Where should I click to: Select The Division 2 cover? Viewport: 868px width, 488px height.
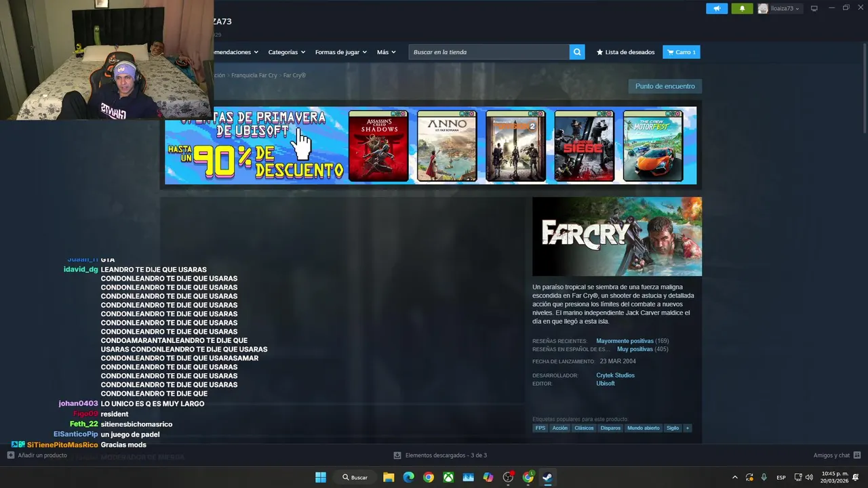pyautogui.click(x=515, y=146)
